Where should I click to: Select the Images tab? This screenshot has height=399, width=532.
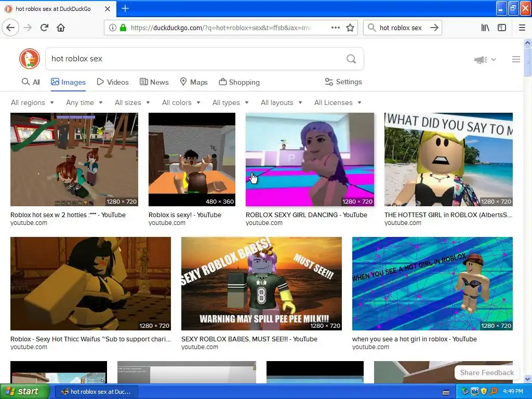coord(68,82)
